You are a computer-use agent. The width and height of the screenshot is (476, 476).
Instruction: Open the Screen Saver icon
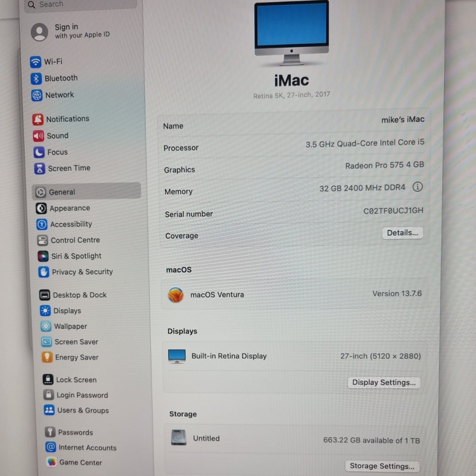tap(46, 342)
